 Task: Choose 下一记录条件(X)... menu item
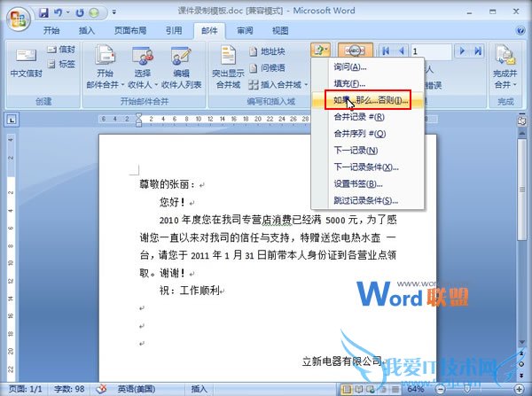[x=368, y=167]
